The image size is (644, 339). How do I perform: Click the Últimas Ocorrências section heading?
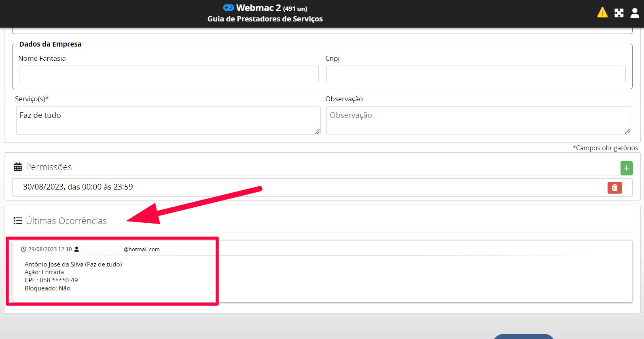click(x=66, y=221)
